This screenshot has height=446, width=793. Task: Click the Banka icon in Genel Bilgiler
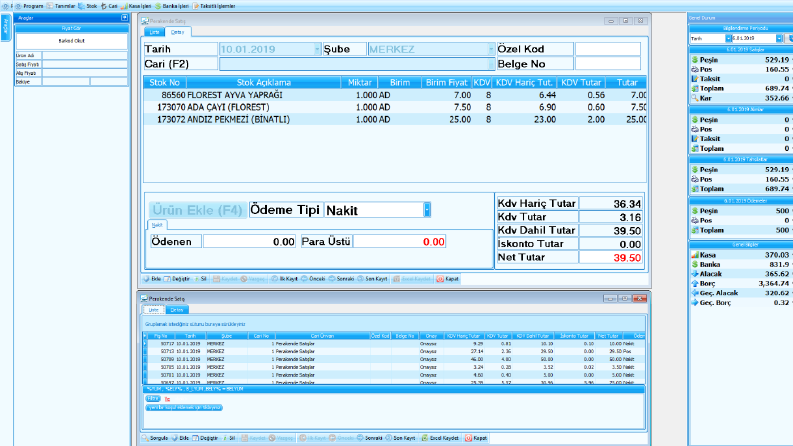pyautogui.click(x=695, y=264)
